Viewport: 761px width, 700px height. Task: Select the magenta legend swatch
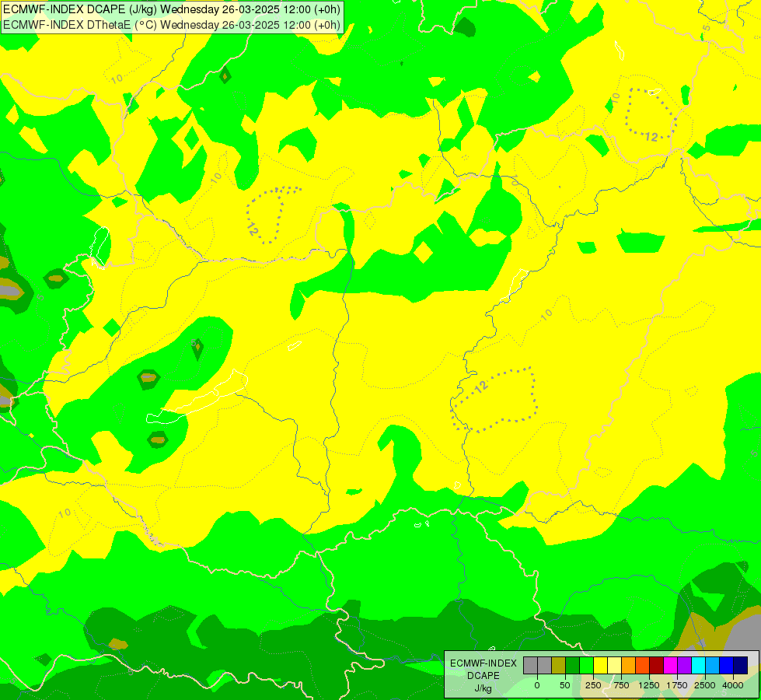click(670, 666)
